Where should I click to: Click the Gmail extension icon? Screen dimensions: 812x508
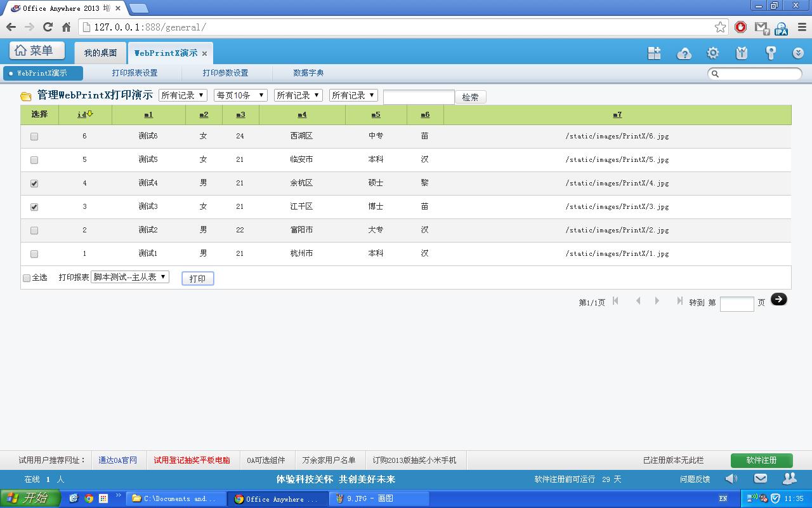(761, 27)
